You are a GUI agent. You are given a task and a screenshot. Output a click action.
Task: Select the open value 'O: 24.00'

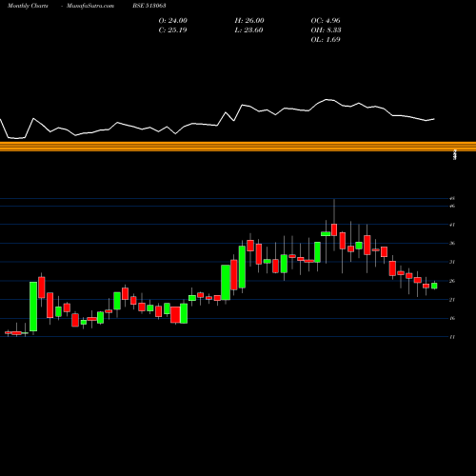pyautogui.click(x=173, y=21)
